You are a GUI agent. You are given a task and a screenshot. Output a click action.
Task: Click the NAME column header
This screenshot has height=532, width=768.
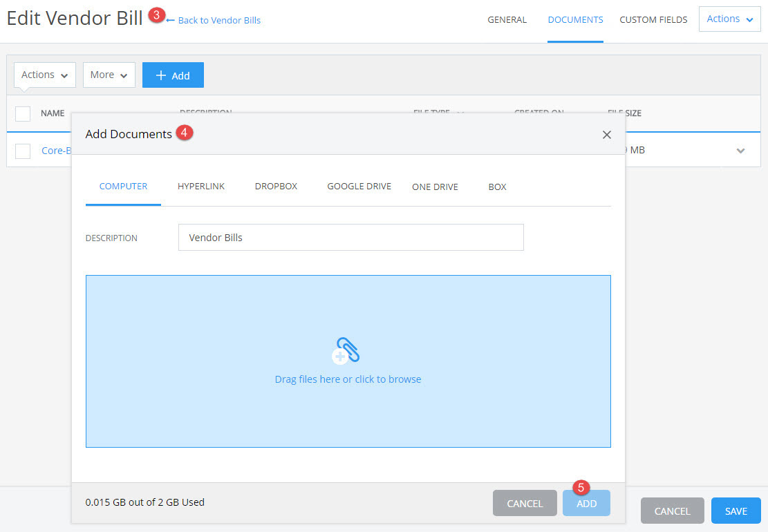click(53, 113)
